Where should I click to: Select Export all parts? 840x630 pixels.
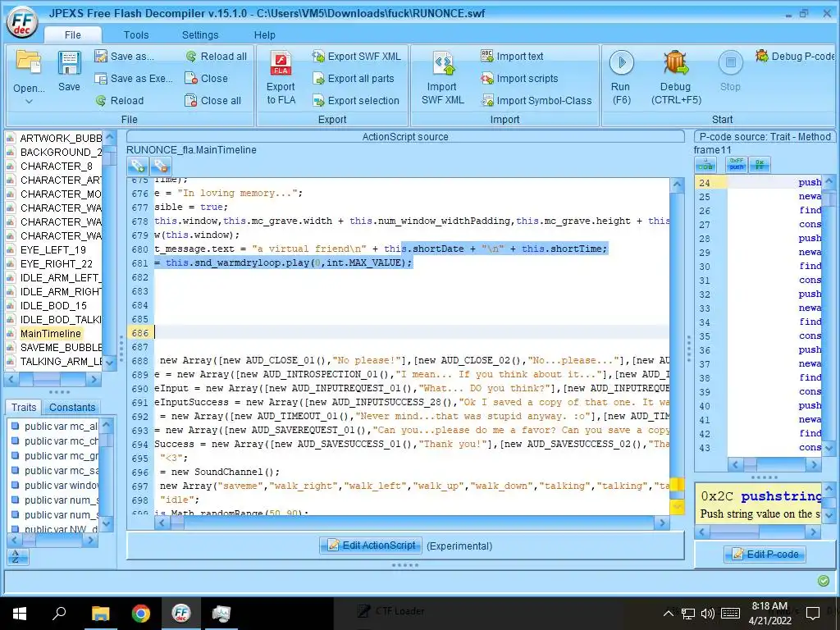point(354,78)
